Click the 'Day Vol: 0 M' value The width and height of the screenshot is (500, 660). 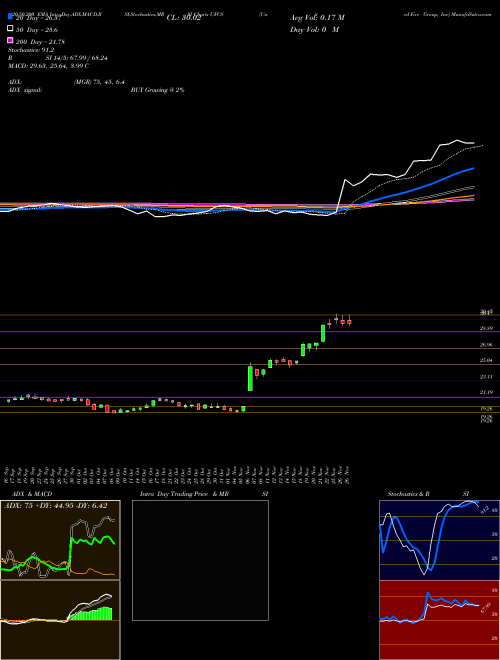pyautogui.click(x=314, y=30)
